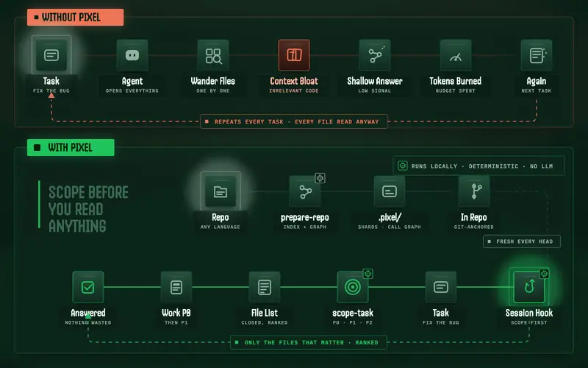This screenshot has width=588, height=368.
Task: Click the Agent robot face icon
Action: (132, 55)
